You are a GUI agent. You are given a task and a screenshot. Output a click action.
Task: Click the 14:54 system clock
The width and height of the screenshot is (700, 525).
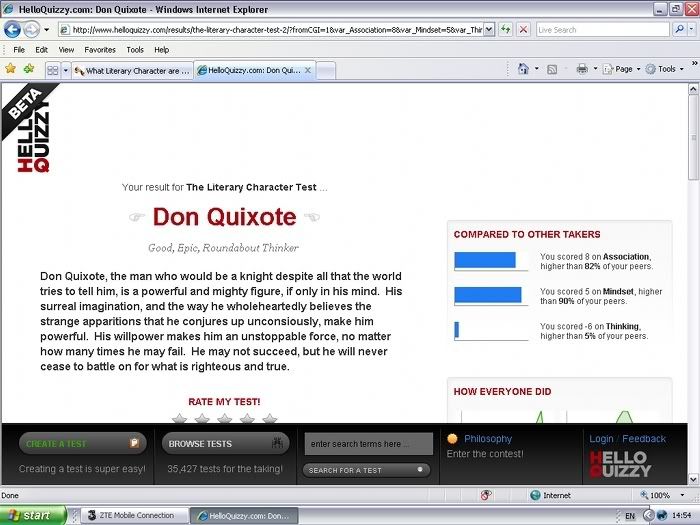pos(682,516)
